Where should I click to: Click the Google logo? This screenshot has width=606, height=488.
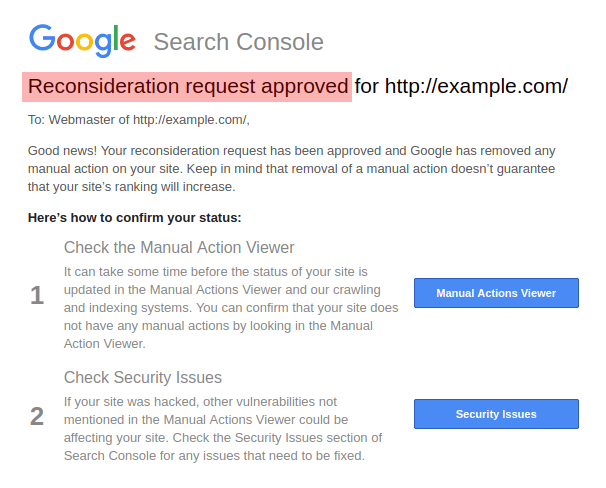pyautogui.click(x=82, y=40)
